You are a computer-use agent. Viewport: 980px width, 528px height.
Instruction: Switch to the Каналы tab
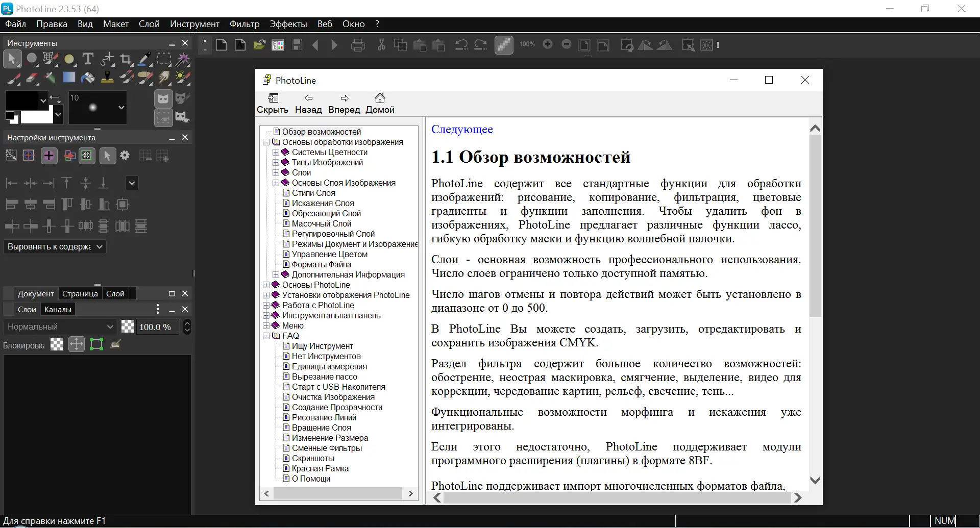[58, 310]
